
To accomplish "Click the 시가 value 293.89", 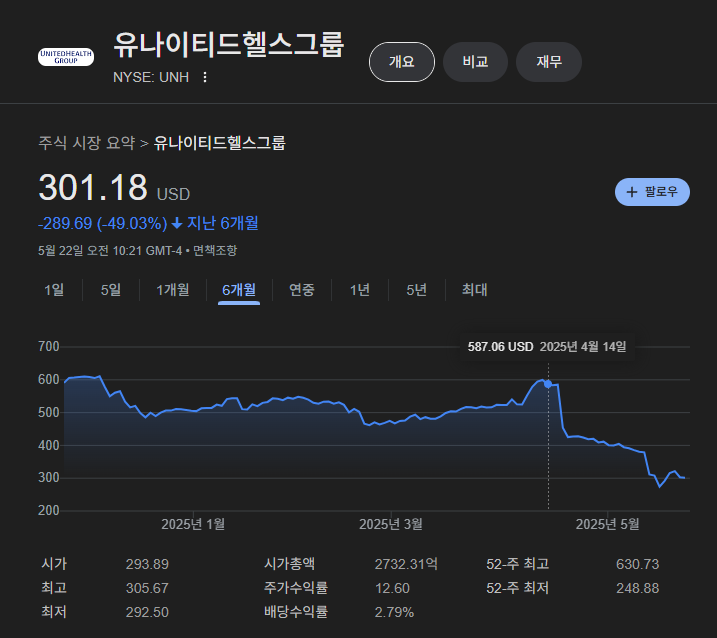I will pos(147,564).
